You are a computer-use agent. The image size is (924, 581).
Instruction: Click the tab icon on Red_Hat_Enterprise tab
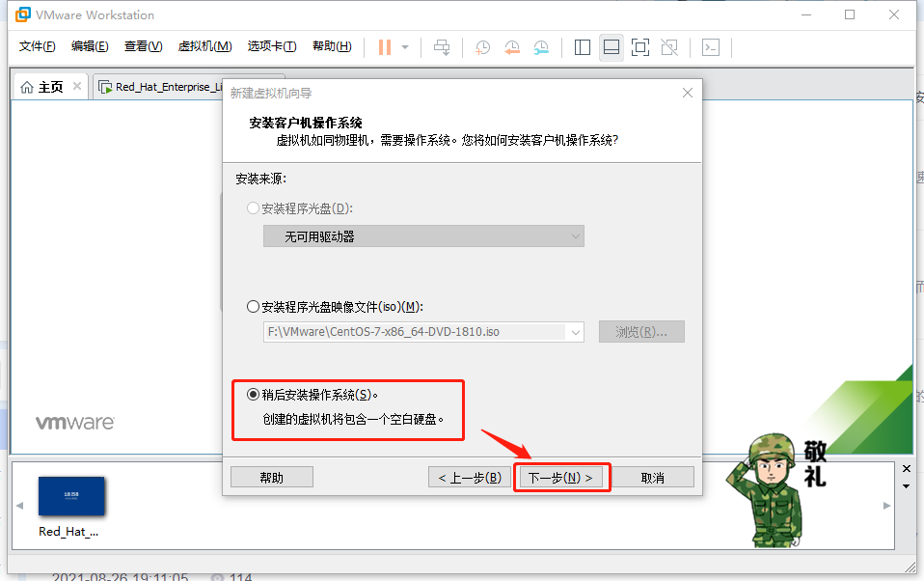[x=105, y=87]
